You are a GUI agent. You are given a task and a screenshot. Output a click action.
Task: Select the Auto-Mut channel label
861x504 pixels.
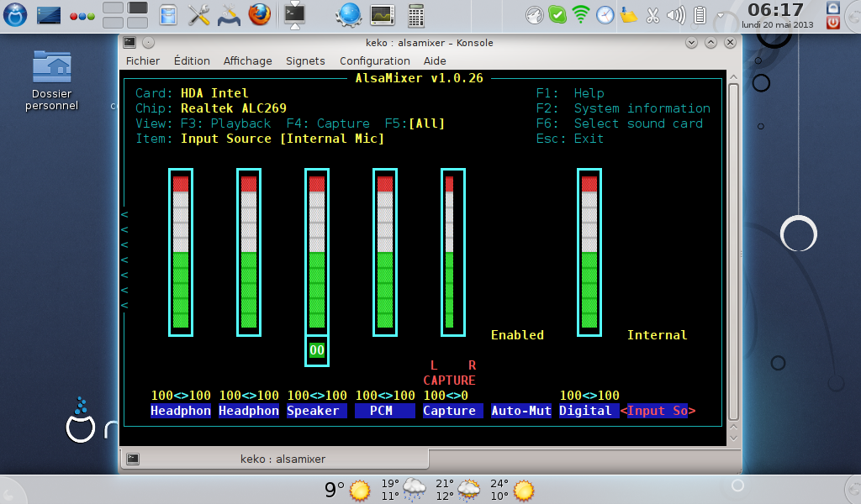521,411
